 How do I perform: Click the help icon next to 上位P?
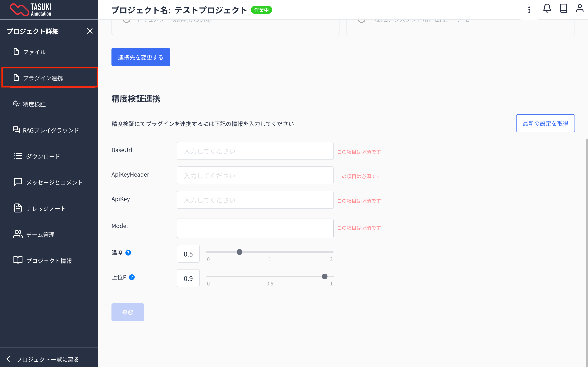coord(132,277)
